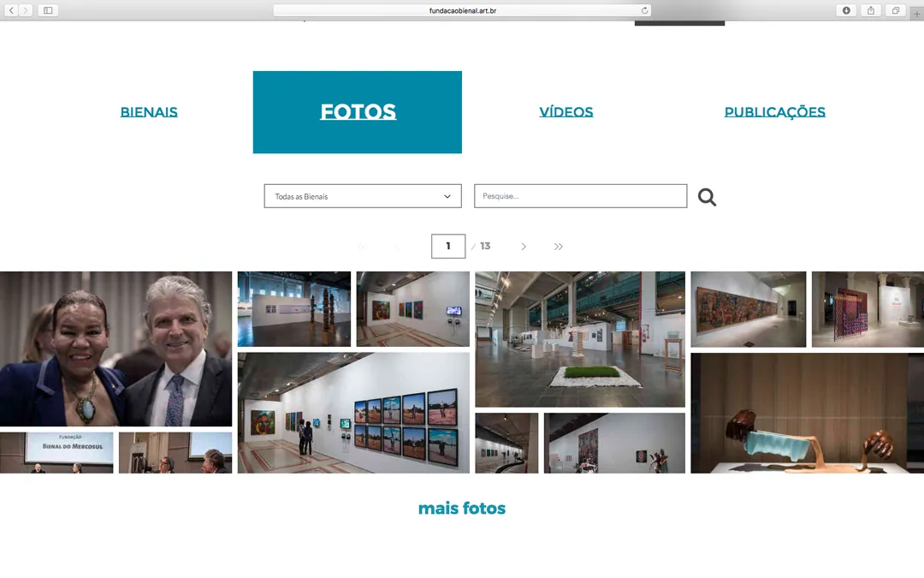Reload the page with the refresh icon
The width and height of the screenshot is (924, 578).
[x=645, y=10]
